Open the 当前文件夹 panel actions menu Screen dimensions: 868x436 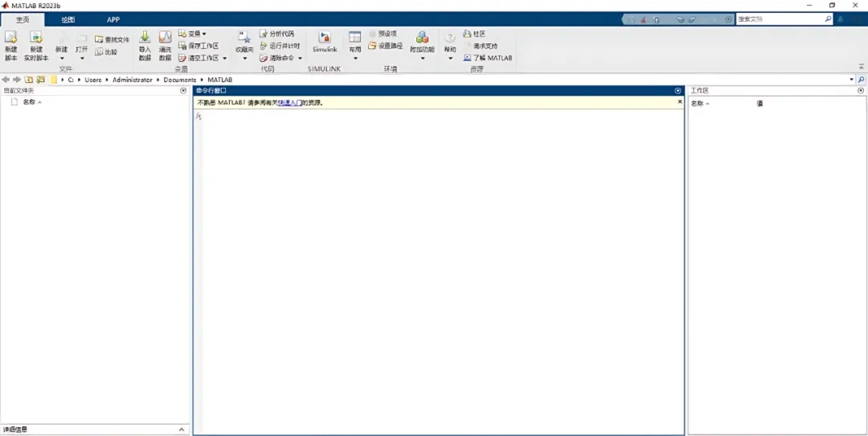tap(184, 90)
